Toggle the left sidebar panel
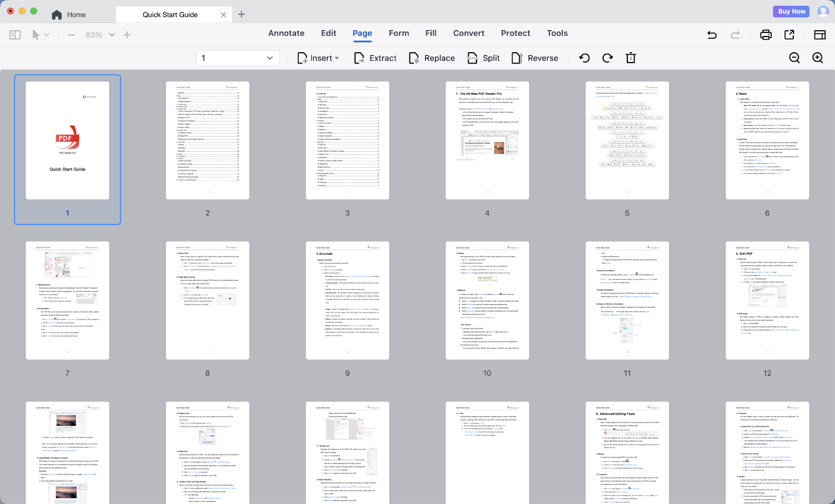 coord(15,35)
